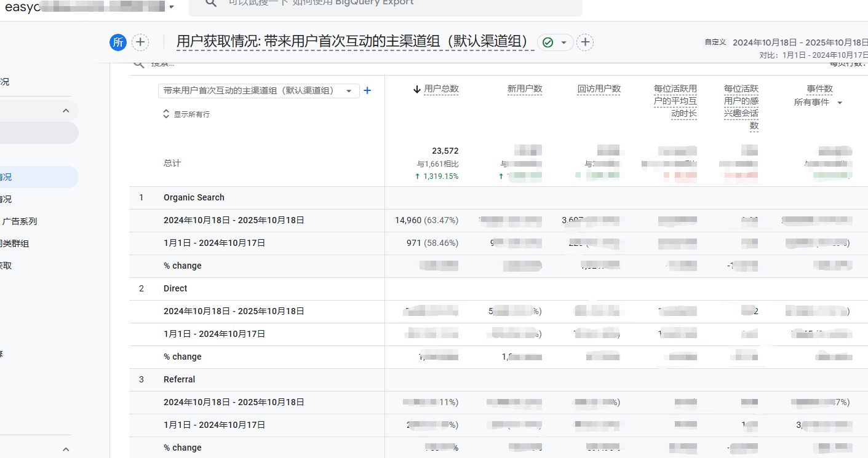This screenshot has width=868, height=458.
Task: Collapse the bottom sidebar section chevron
Action: coord(66,449)
